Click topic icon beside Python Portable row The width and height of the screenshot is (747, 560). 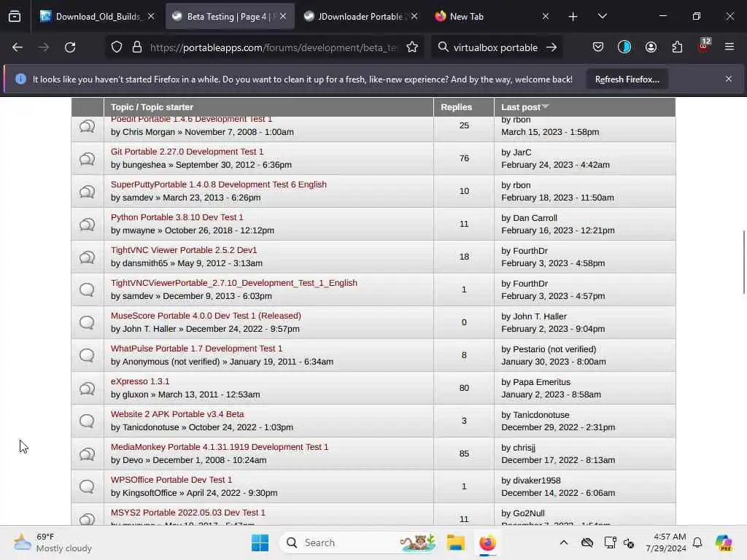(87, 225)
